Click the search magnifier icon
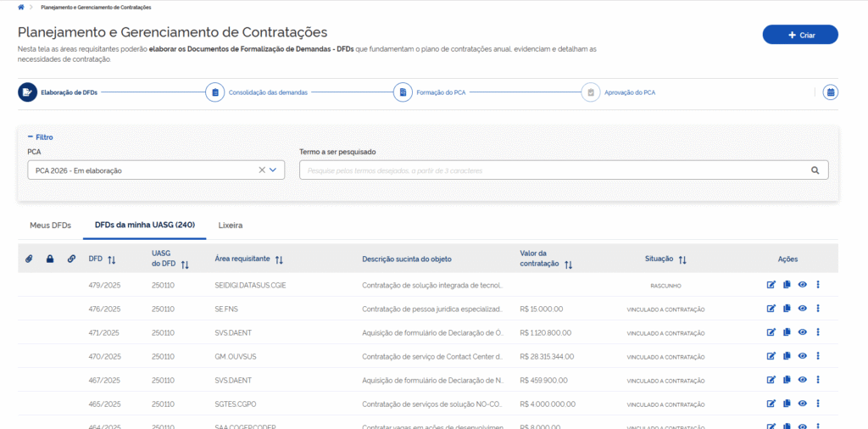This screenshot has height=429, width=868. 815,170
